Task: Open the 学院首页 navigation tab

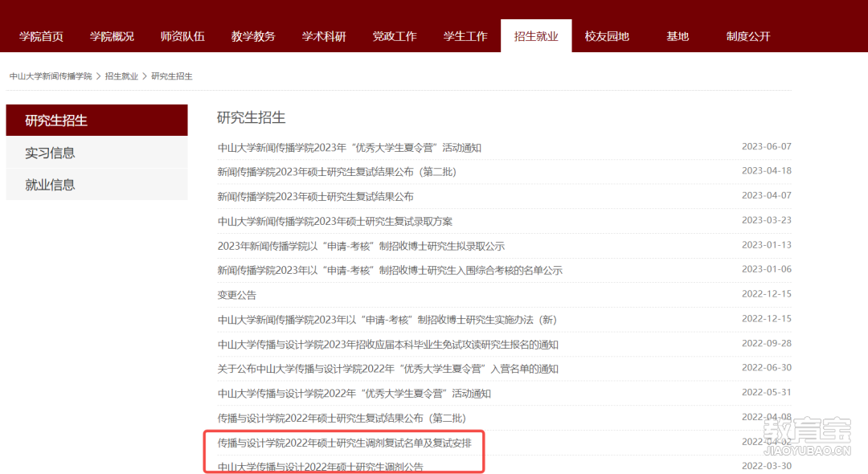Action: [x=41, y=36]
